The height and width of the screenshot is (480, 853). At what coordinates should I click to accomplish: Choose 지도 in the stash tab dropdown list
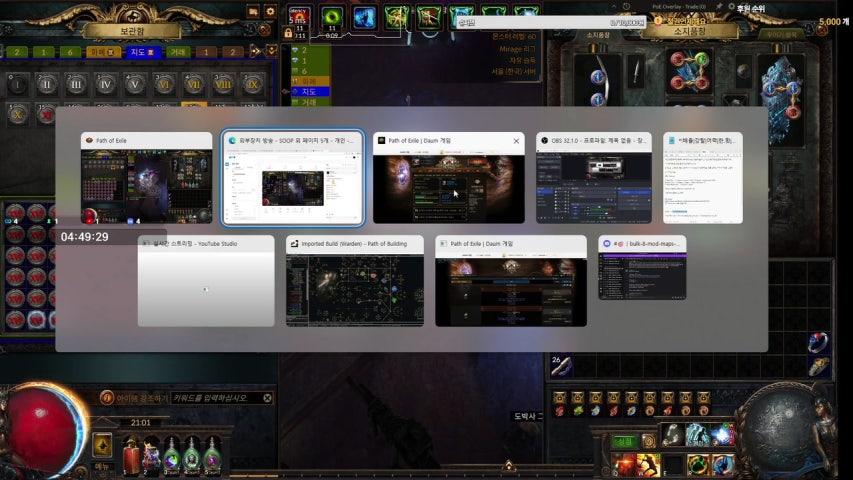pyautogui.click(x=310, y=92)
